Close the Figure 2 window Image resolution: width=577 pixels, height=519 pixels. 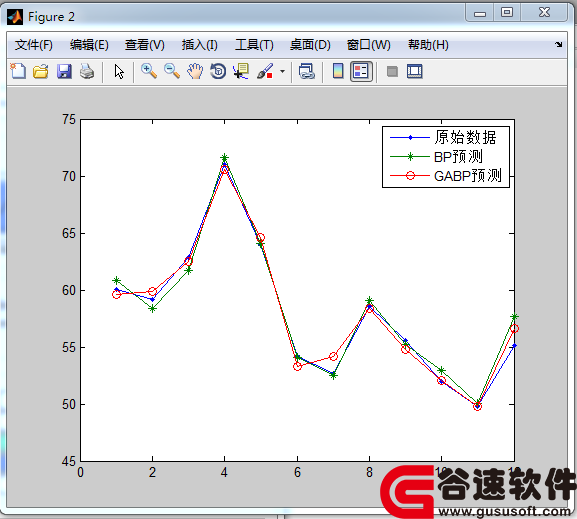click(544, 13)
